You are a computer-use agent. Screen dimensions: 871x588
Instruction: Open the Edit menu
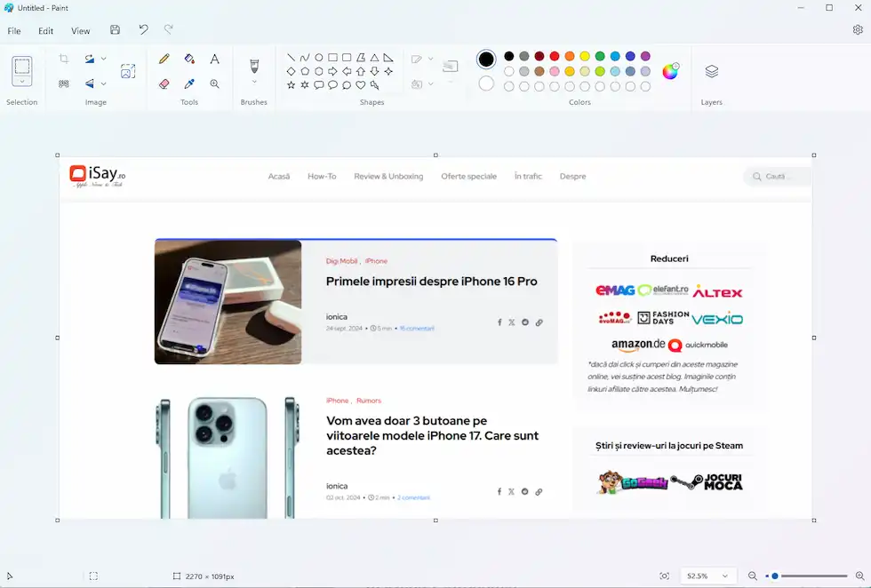coord(45,31)
